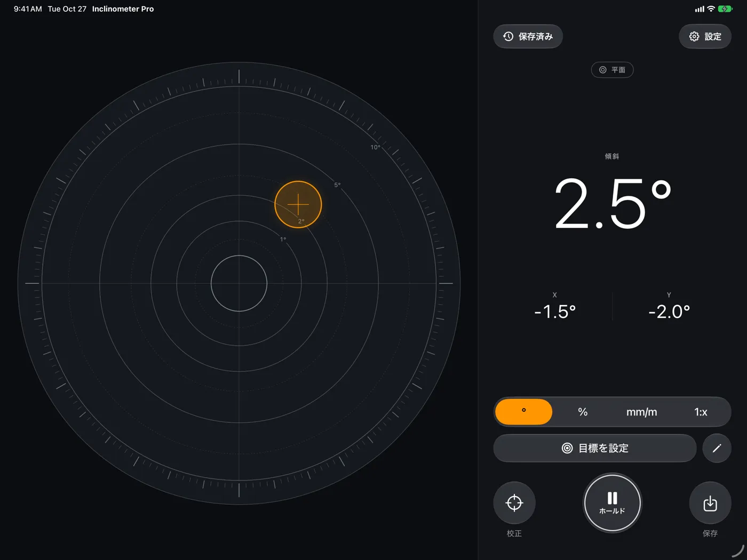Screen dimensions: 747x560
Task: Click the Inclinometer Pro app title
Action: coord(123,9)
